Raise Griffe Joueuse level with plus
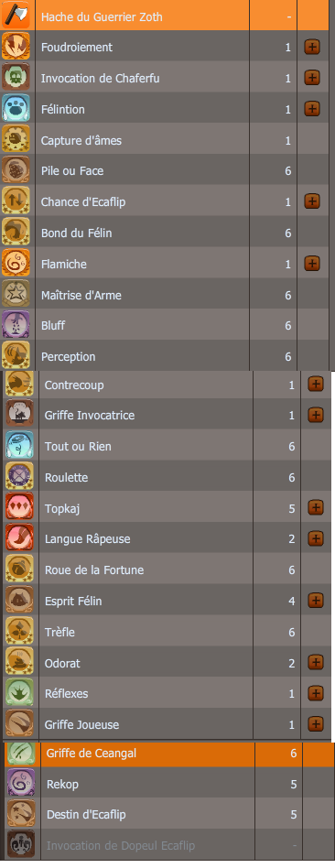 click(316, 724)
